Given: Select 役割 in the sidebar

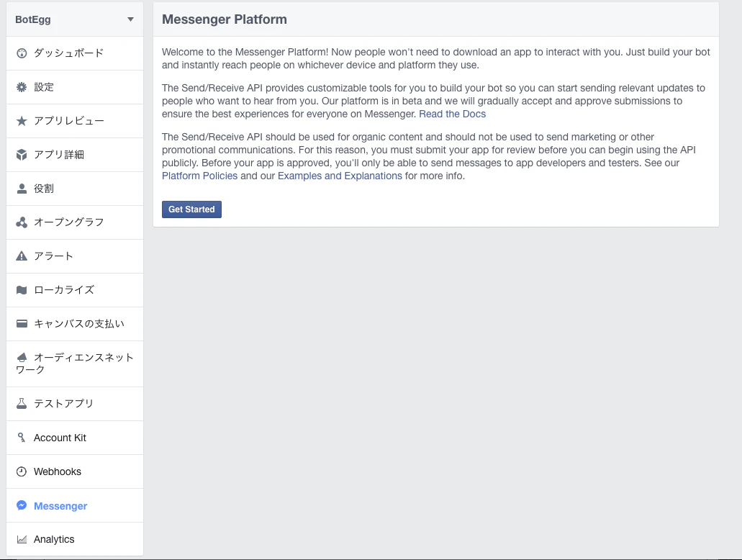Looking at the screenshot, I should (75, 189).
